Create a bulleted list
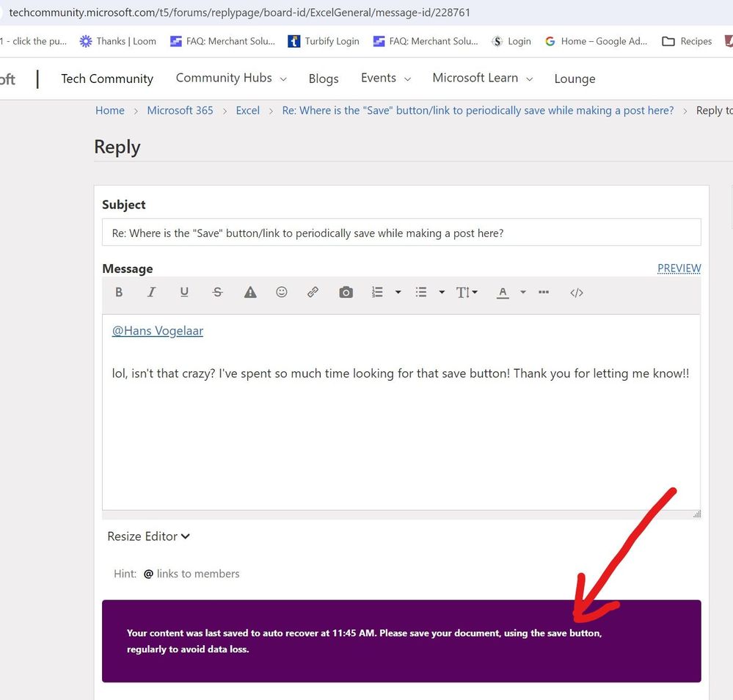 [x=422, y=292]
